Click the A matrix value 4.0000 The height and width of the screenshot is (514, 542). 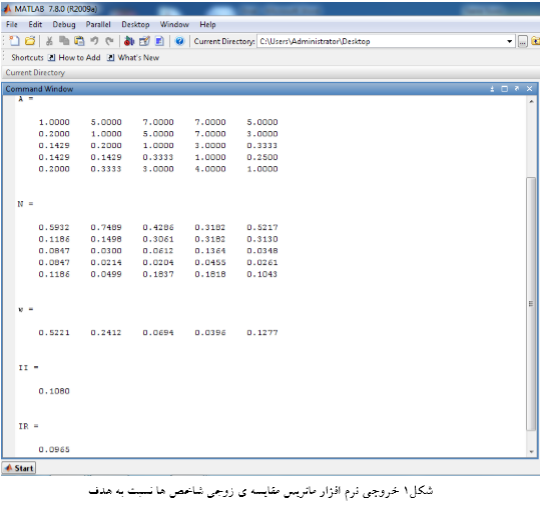click(x=210, y=169)
